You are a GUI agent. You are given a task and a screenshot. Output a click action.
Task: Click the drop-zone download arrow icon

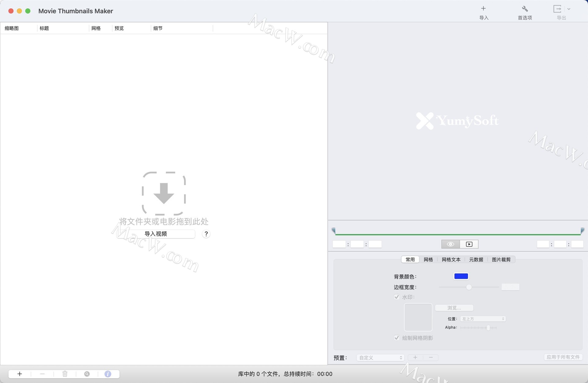pyautogui.click(x=164, y=193)
